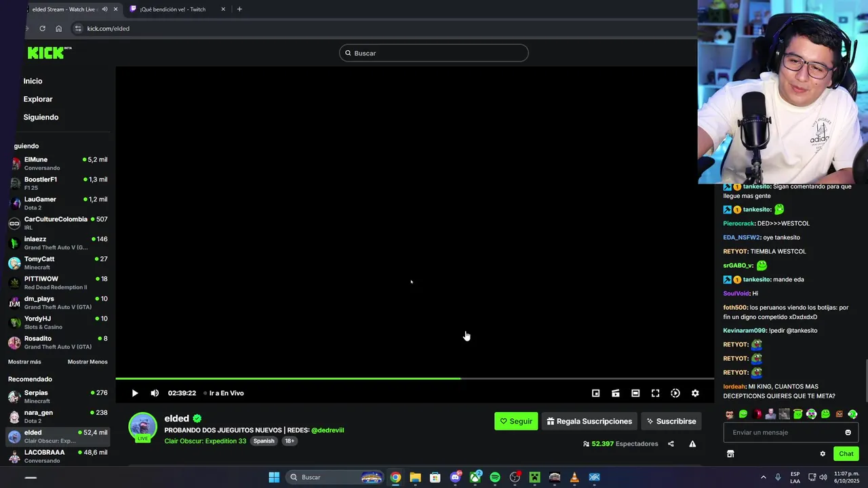Viewport: 868px width, 488px height.
Task: Open video player settings gear
Action: click(x=695, y=393)
